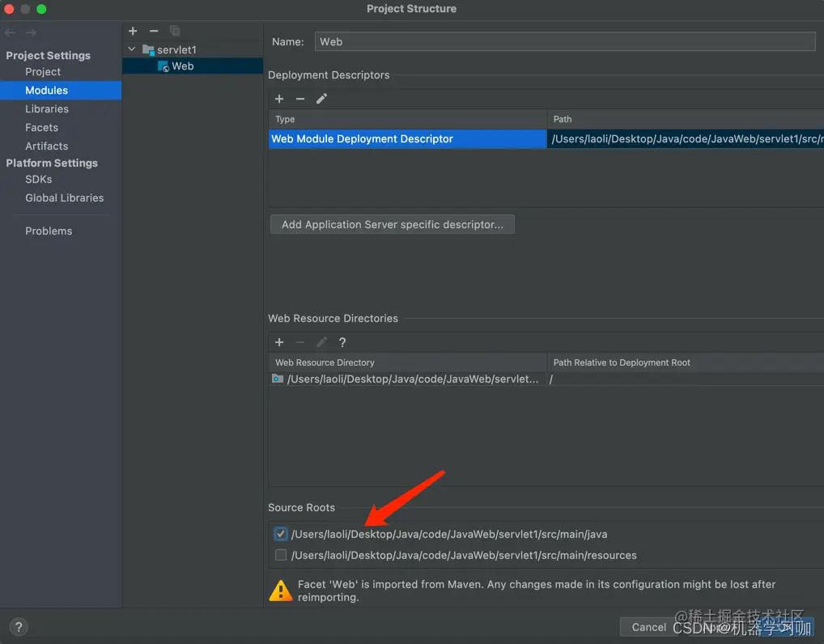Select servlet1 module in tree
Viewport: 824px width, 644px height.
point(176,50)
